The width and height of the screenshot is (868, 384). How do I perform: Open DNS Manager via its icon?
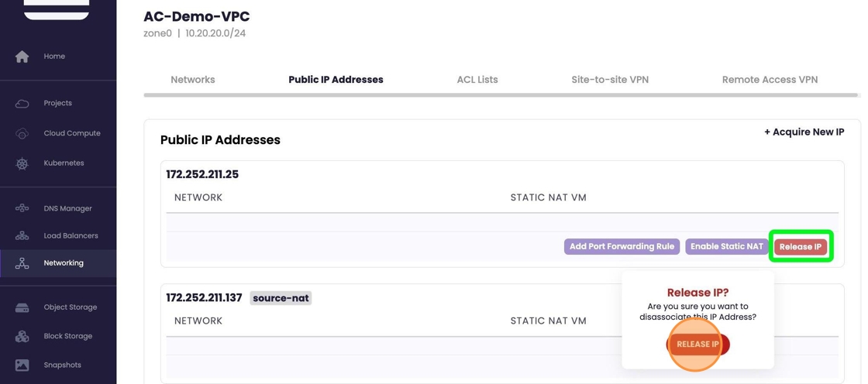[x=22, y=208]
